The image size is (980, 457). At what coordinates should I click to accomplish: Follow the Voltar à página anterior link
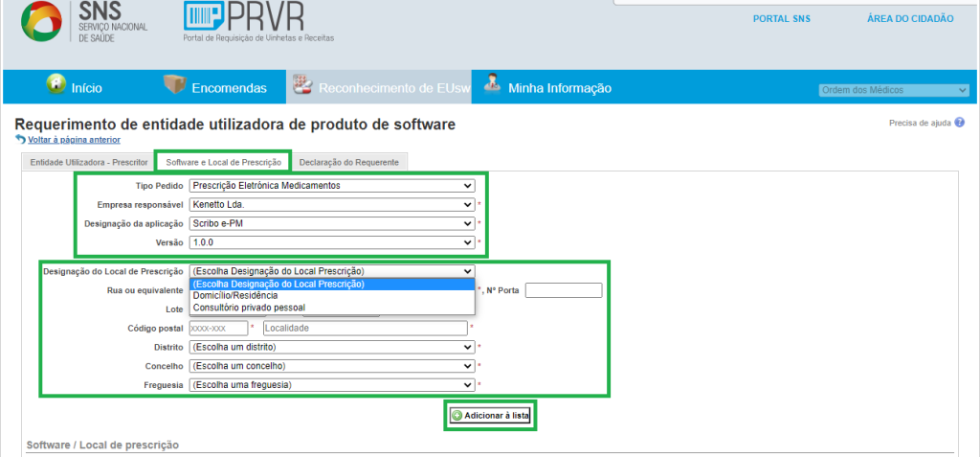tap(73, 140)
